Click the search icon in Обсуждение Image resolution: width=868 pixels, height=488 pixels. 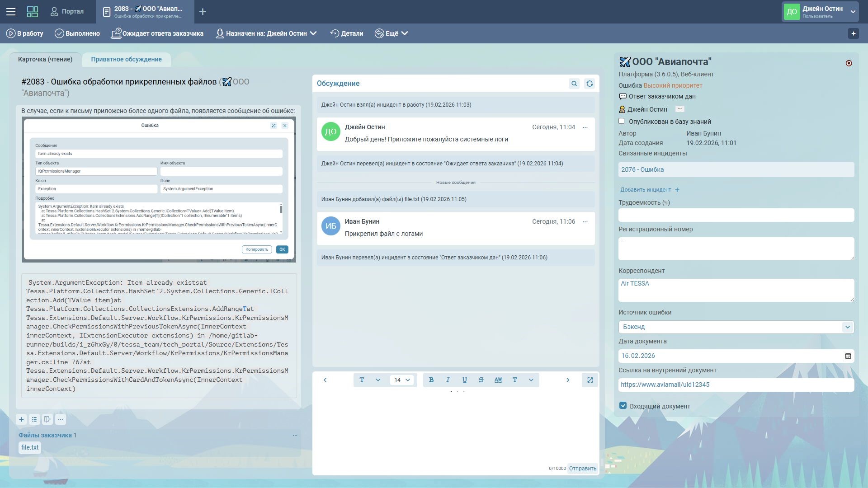574,84
